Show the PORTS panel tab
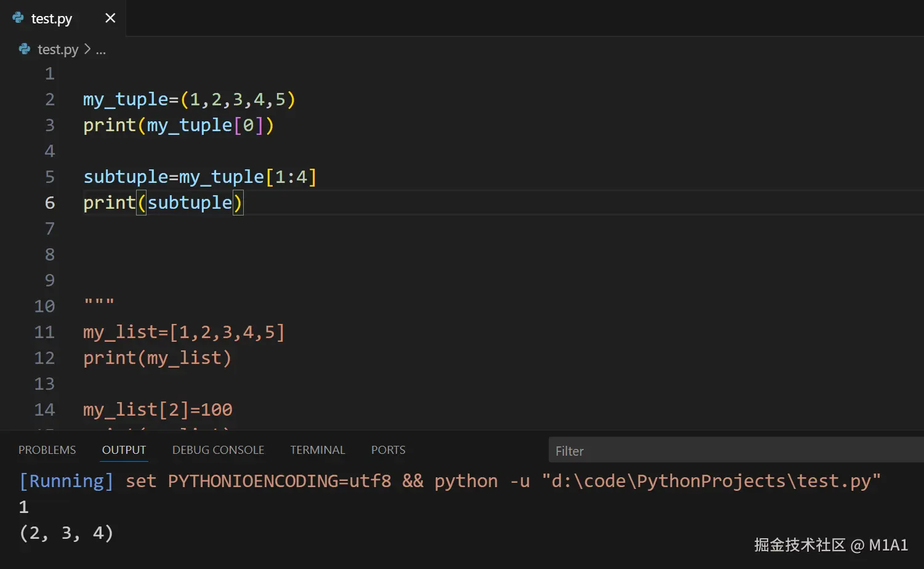The image size is (924, 569). [x=388, y=450]
